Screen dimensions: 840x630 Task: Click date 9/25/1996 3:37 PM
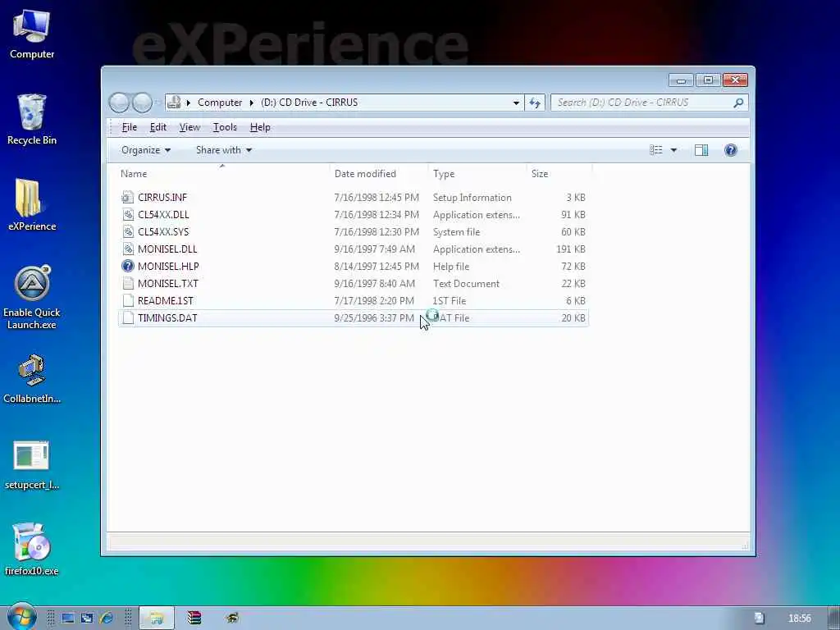pos(374,317)
